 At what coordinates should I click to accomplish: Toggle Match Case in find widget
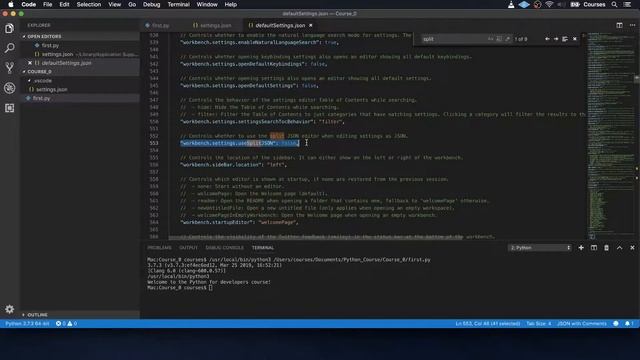pyautogui.click(x=490, y=39)
